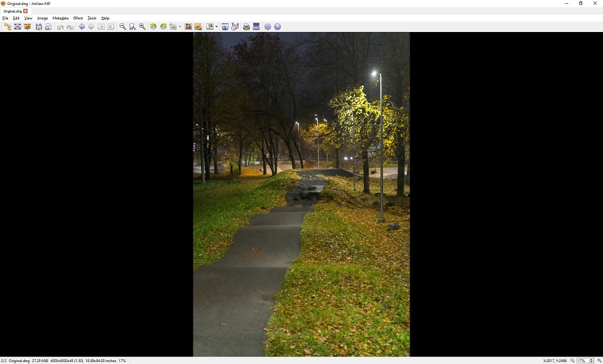603x364 pixels.
Task: Expand the transform icon's dropdown arrow
Action: 180,27
